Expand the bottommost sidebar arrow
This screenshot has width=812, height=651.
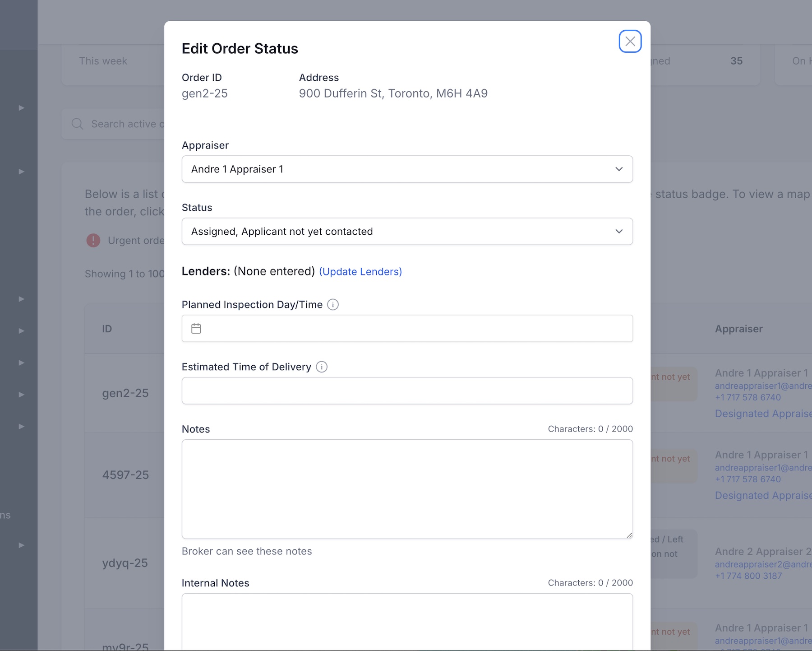(21, 545)
